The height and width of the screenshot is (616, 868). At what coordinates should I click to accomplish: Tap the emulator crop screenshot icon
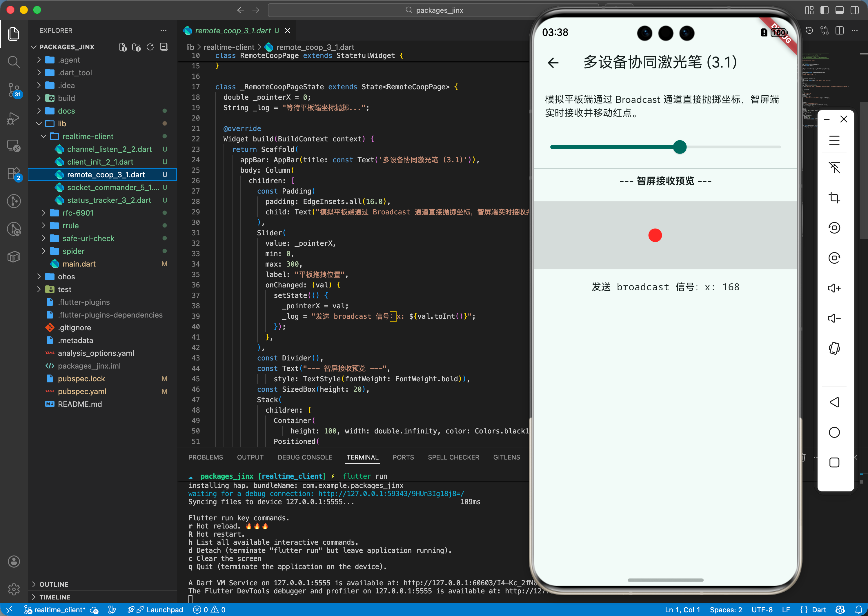pyautogui.click(x=834, y=198)
